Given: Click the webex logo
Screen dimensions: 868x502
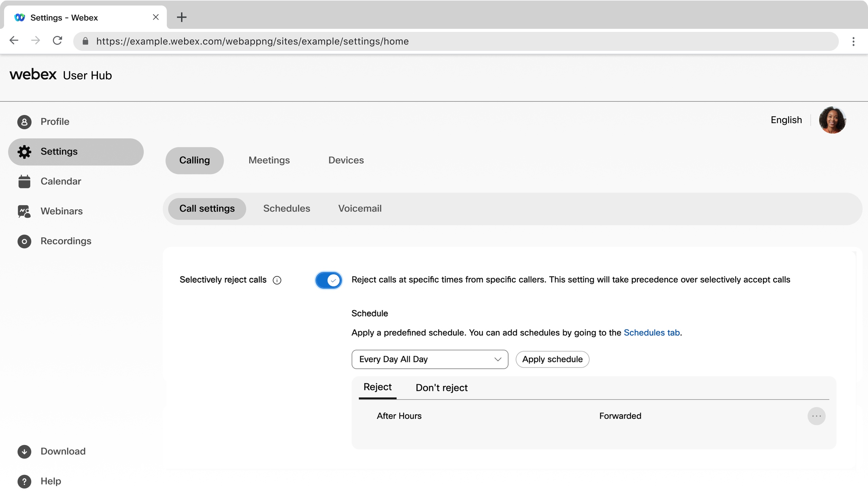Looking at the screenshot, I should (x=33, y=74).
